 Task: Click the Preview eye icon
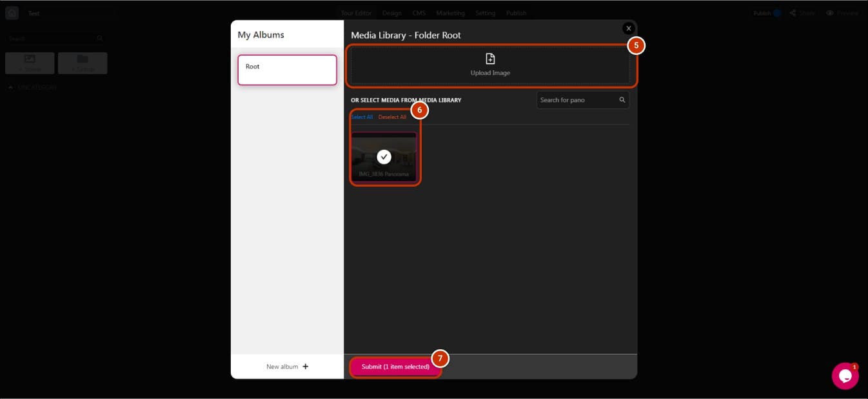click(830, 13)
